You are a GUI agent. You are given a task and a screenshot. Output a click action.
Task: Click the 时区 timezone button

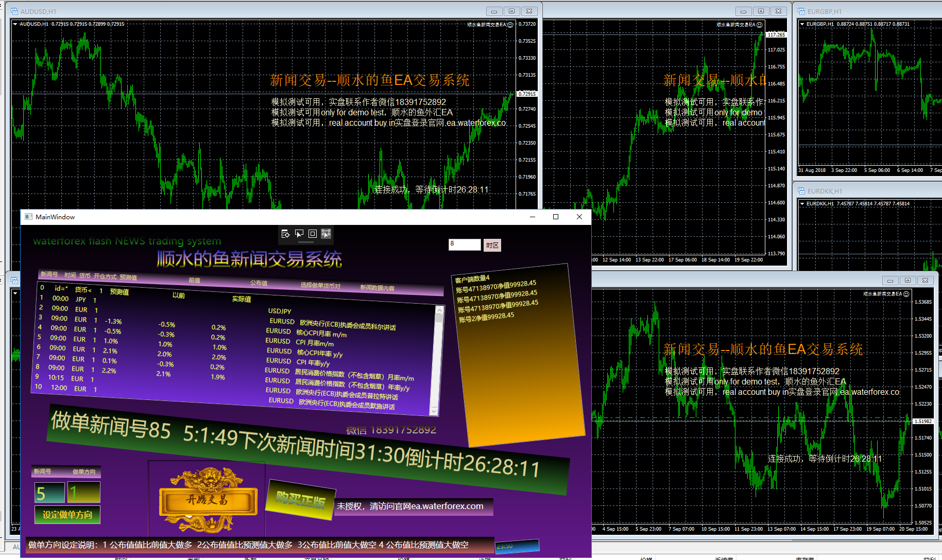point(492,245)
